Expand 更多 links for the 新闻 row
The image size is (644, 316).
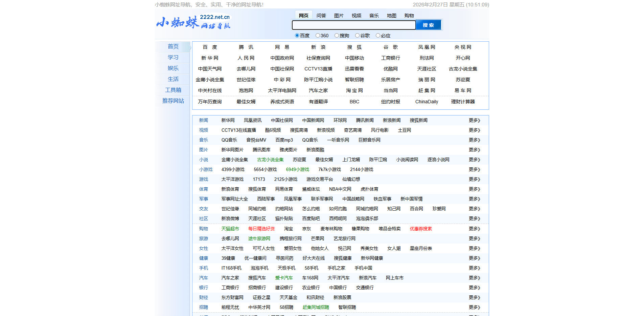point(474,120)
